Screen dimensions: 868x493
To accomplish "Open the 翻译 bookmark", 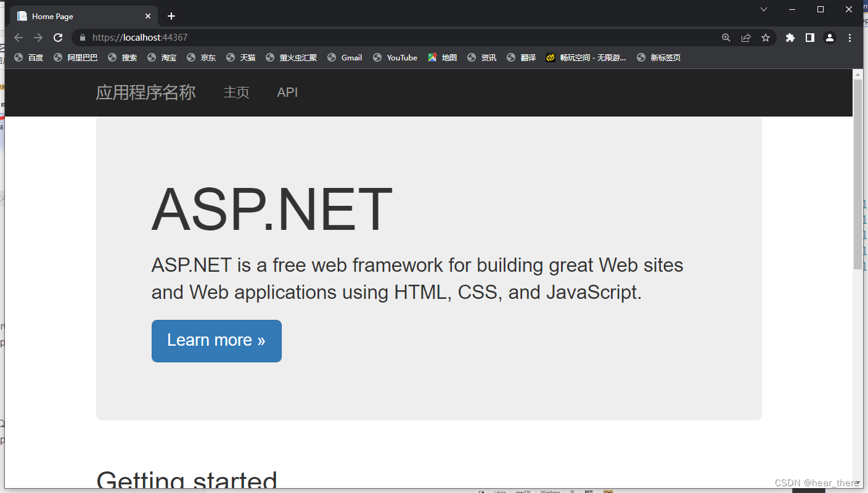I will pos(522,57).
